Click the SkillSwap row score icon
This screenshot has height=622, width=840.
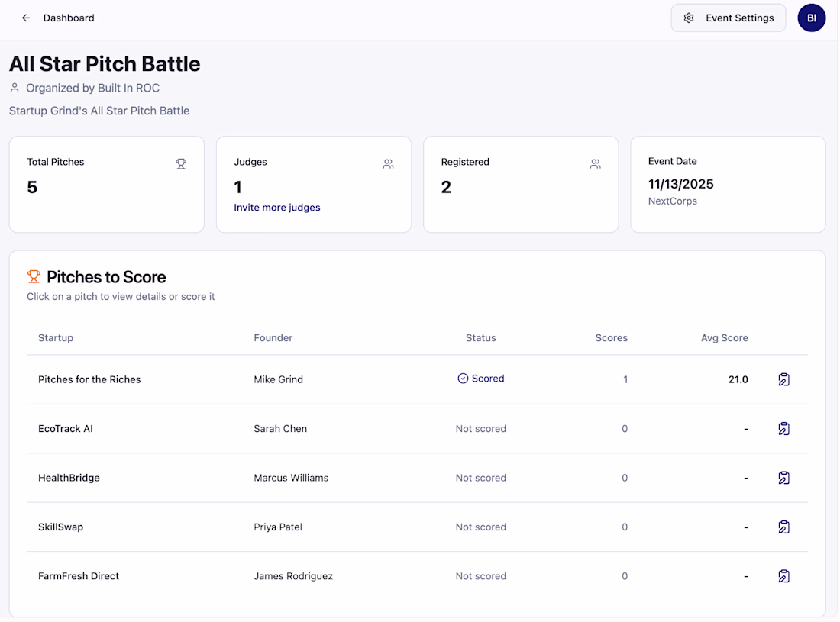[x=783, y=527]
